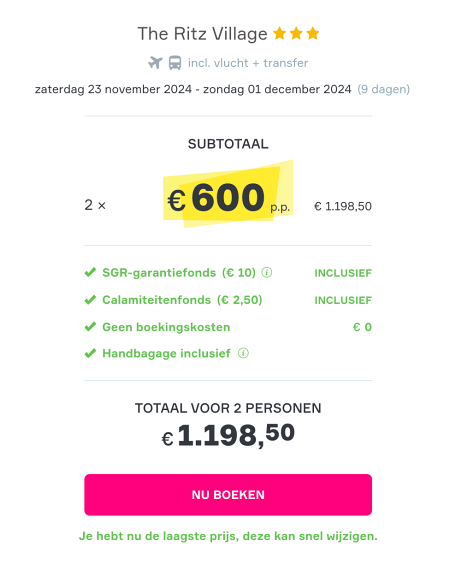Click checkmark beside Handbagage inclusief
450x570 pixels.
pos(90,353)
